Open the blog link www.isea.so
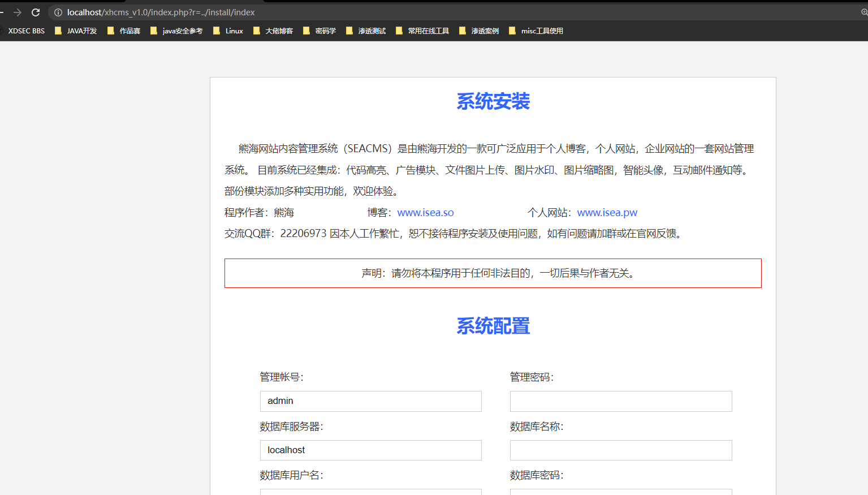 (425, 213)
